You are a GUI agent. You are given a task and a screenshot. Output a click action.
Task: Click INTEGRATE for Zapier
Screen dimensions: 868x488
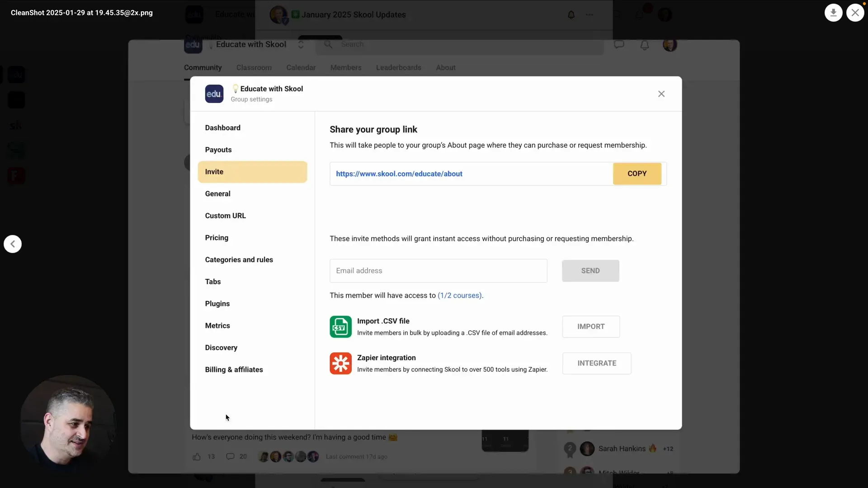597,363
